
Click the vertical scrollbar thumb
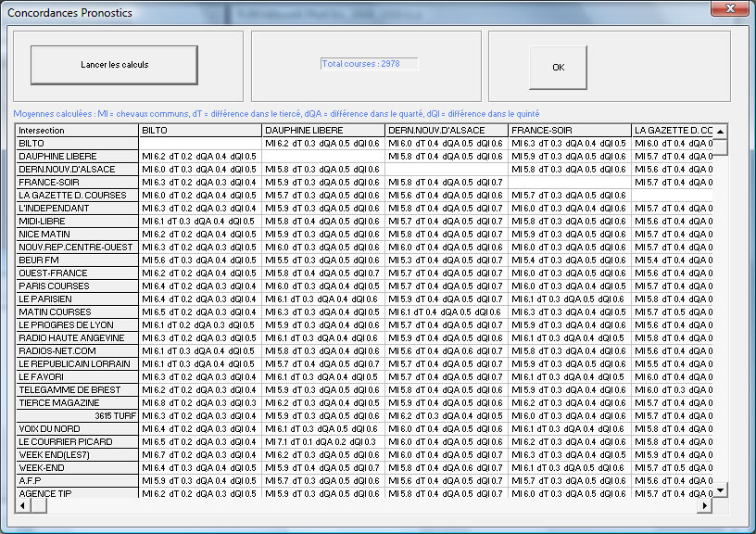click(720, 146)
